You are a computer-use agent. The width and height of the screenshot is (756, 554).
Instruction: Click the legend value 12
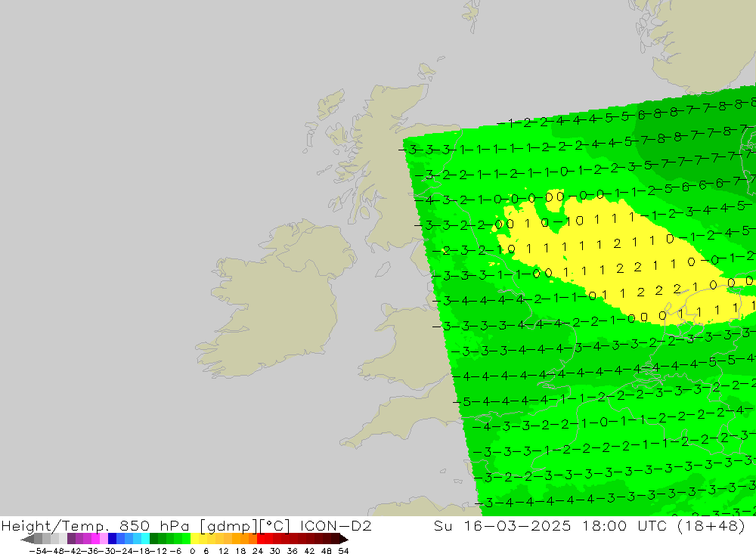coord(224,551)
